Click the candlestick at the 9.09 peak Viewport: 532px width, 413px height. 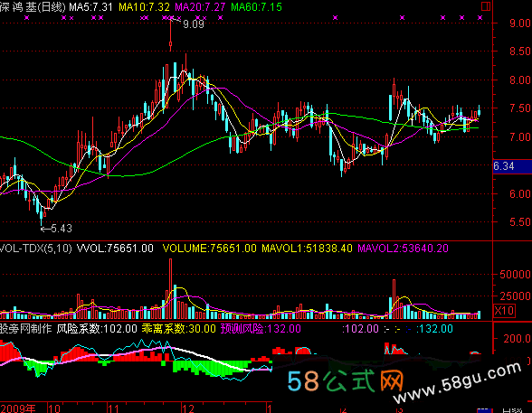(170, 33)
